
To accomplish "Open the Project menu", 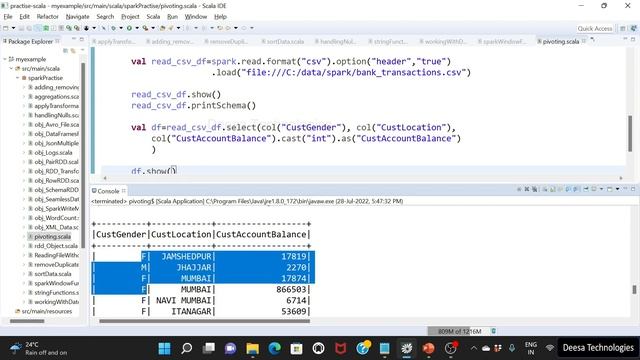I will (130, 17).
